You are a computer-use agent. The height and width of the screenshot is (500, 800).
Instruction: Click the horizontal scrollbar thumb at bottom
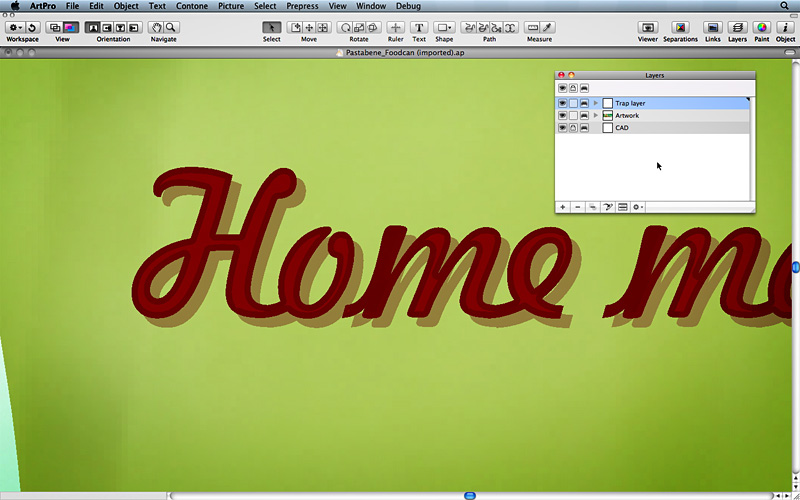(470, 495)
